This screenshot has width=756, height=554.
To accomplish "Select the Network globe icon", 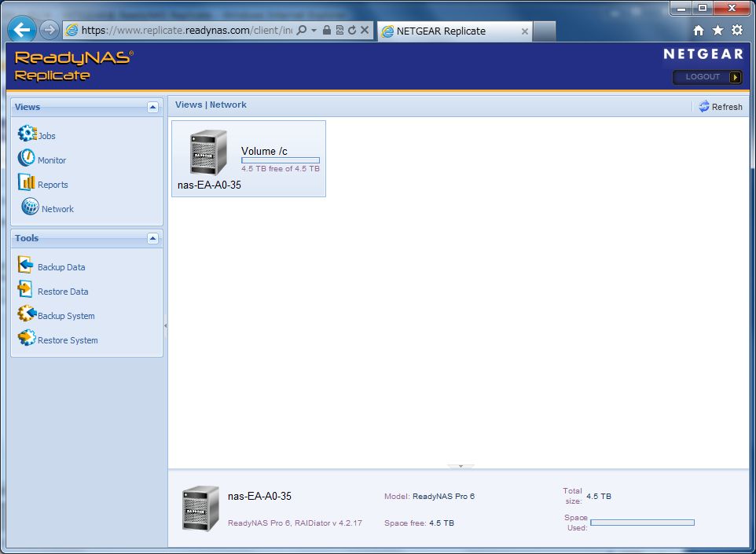I will pyautogui.click(x=30, y=207).
